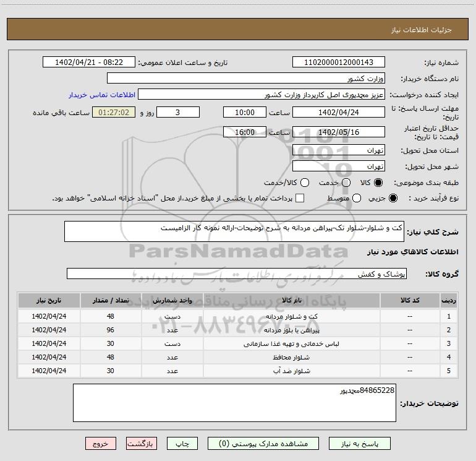
Task: Click quantity 48 for شلوار محافظ row
Action: click(111, 357)
